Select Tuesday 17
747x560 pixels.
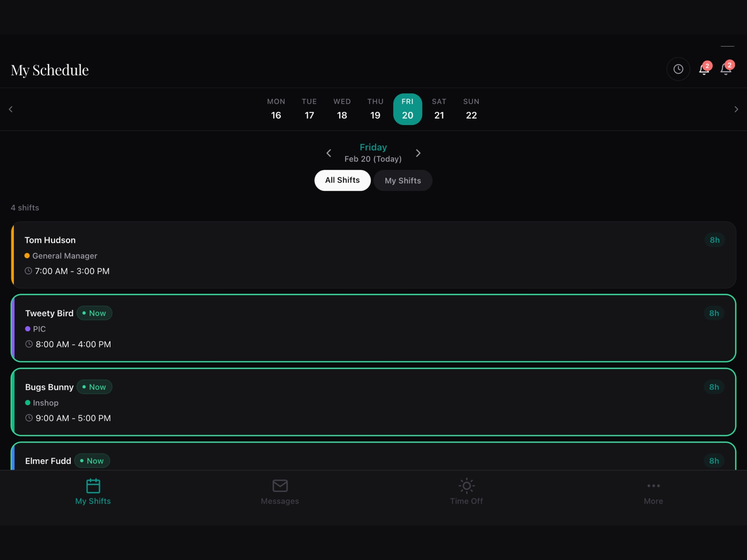click(x=309, y=109)
